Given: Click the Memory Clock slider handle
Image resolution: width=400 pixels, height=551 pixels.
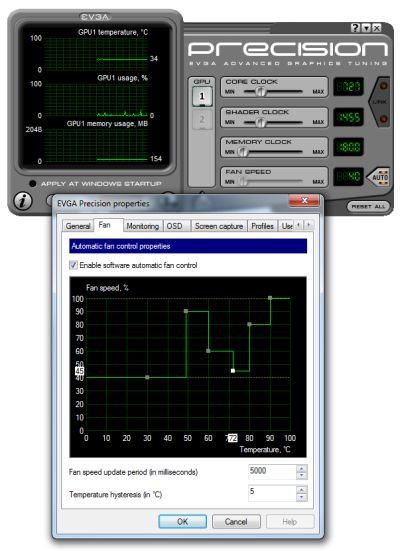Looking at the screenshot, I should pyautogui.click(x=243, y=152).
